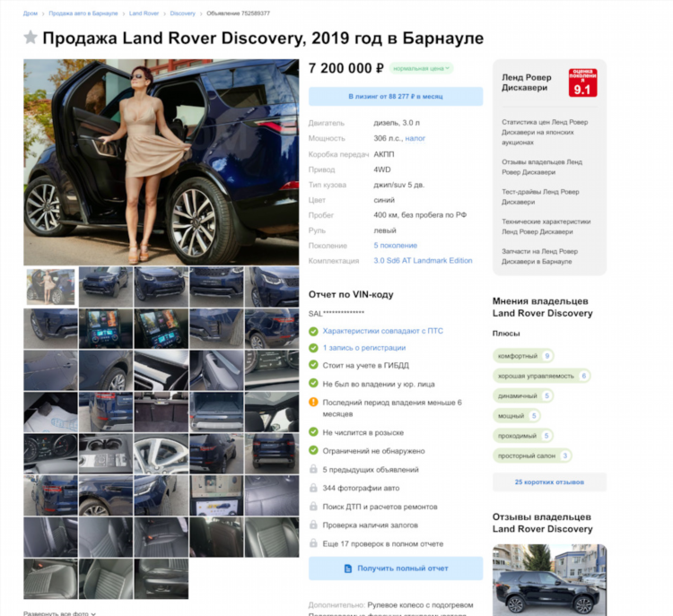Open the 'Дром' breadcrumb link
The height and width of the screenshot is (616, 673).
click(x=30, y=13)
